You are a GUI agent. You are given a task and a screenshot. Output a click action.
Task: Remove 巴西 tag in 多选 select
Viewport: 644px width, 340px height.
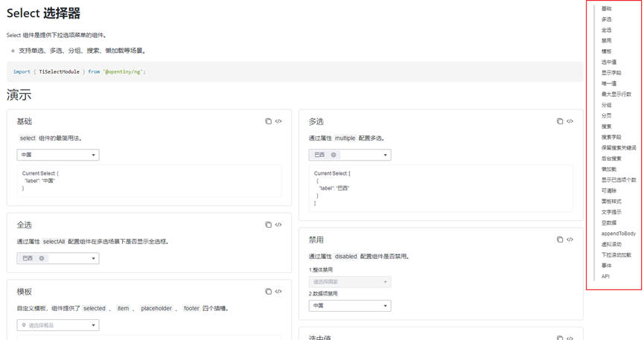pos(334,155)
